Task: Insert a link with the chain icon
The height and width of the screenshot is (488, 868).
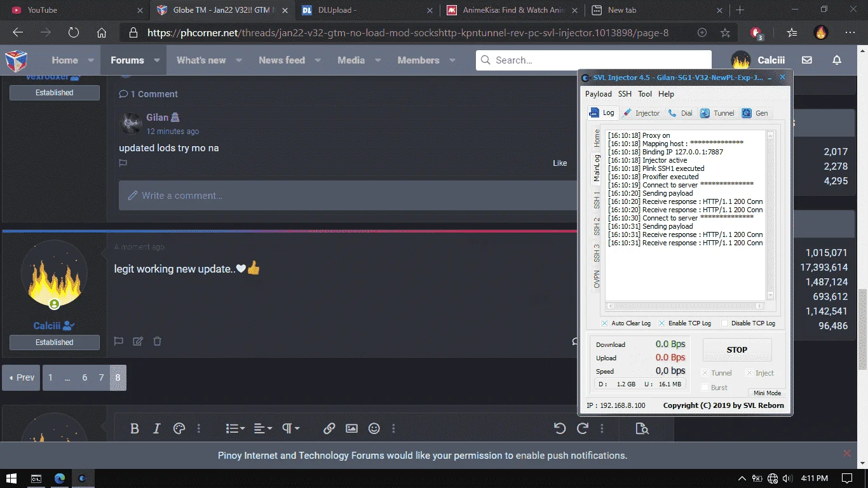Action: pyautogui.click(x=329, y=428)
